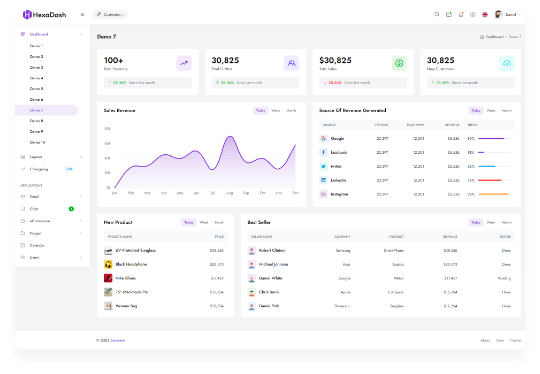This screenshot has width=540, height=374.
Task: Click the green Chat unread badge
Action: pyautogui.click(x=71, y=209)
